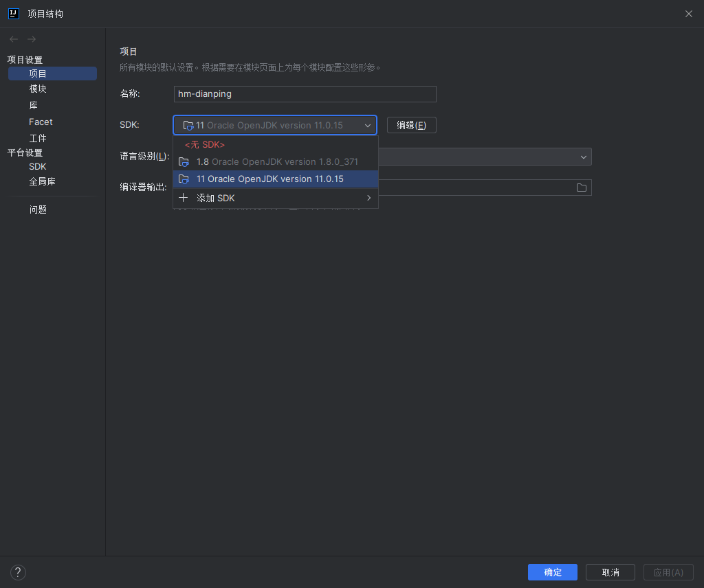Screen dimensions: 704x588
Task: Select 全局库 under platform settings
Action: point(42,182)
